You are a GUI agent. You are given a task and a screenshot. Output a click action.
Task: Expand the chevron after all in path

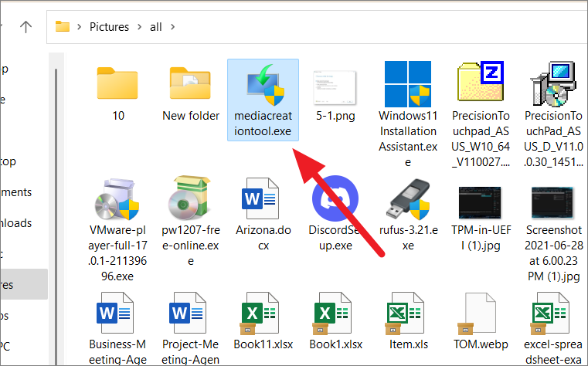coord(172,27)
